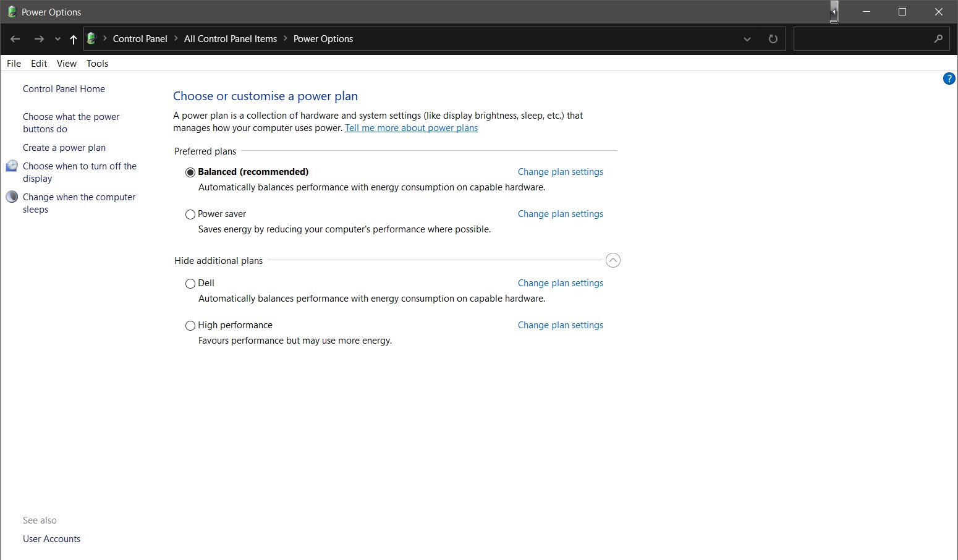The width and height of the screenshot is (958, 560).
Task: Go up one level with Up arrow
Action: 74,39
